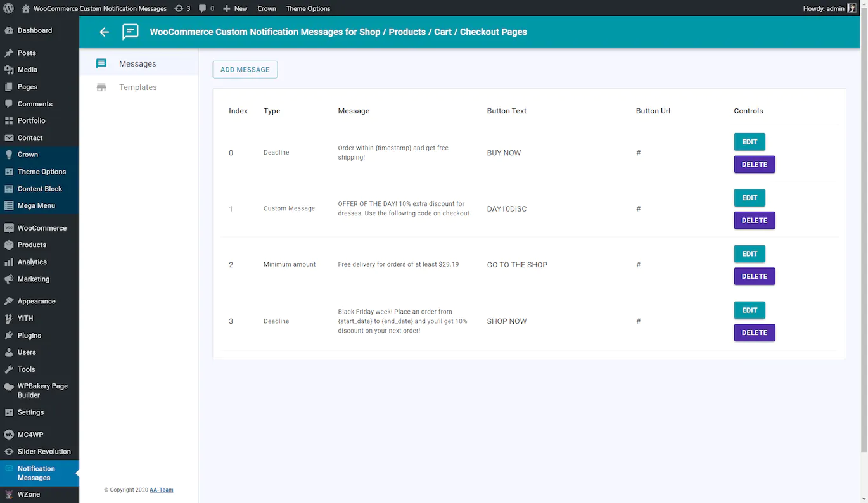Click the Analytics bar chart icon
The width and height of the screenshot is (868, 503).
pyautogui.click(x=9, y=262)
